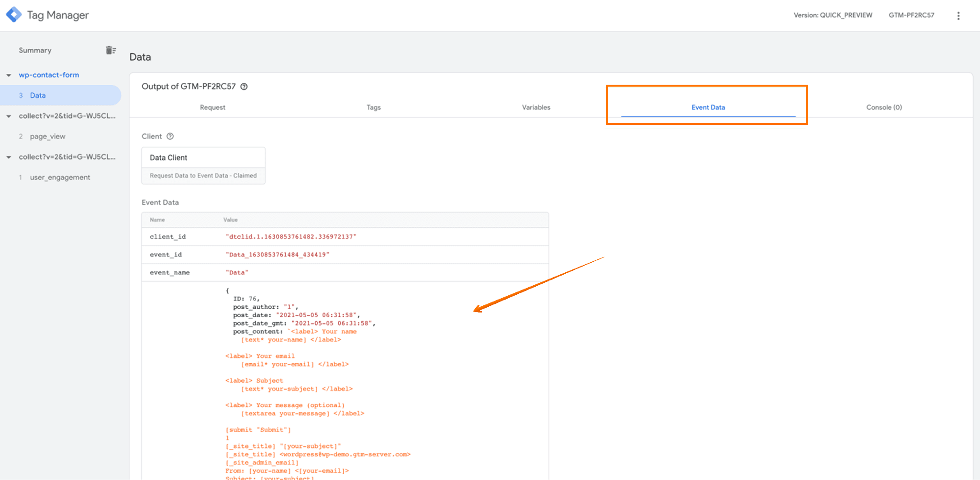Click the post_date_gmt line
980x480 pixels.
click(x=304, y=324)
